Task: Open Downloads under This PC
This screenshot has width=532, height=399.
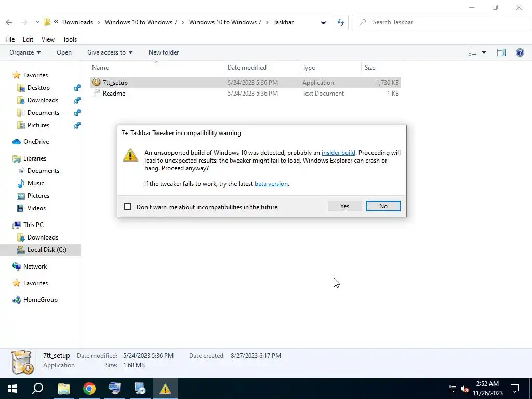Action: point(43,237)
